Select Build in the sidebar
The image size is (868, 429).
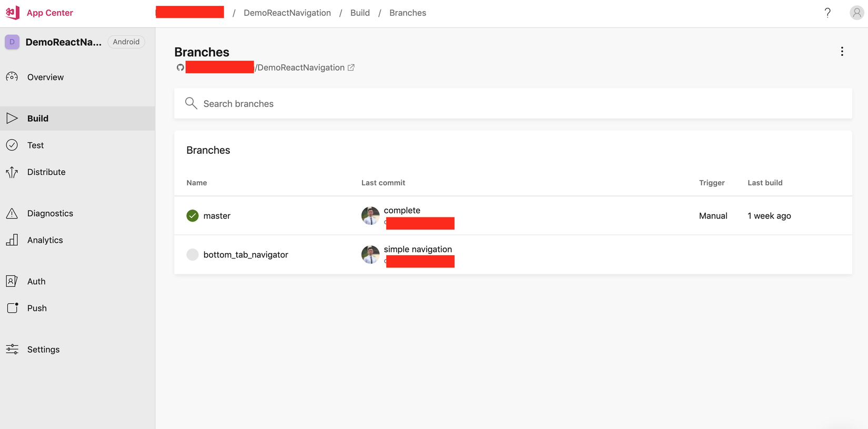pyautogui.click(x=77, y=118)
